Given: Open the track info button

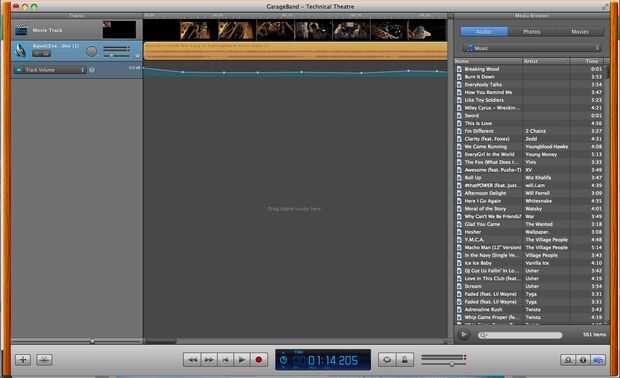Looking at the screenshot, I should click(583, 360).
